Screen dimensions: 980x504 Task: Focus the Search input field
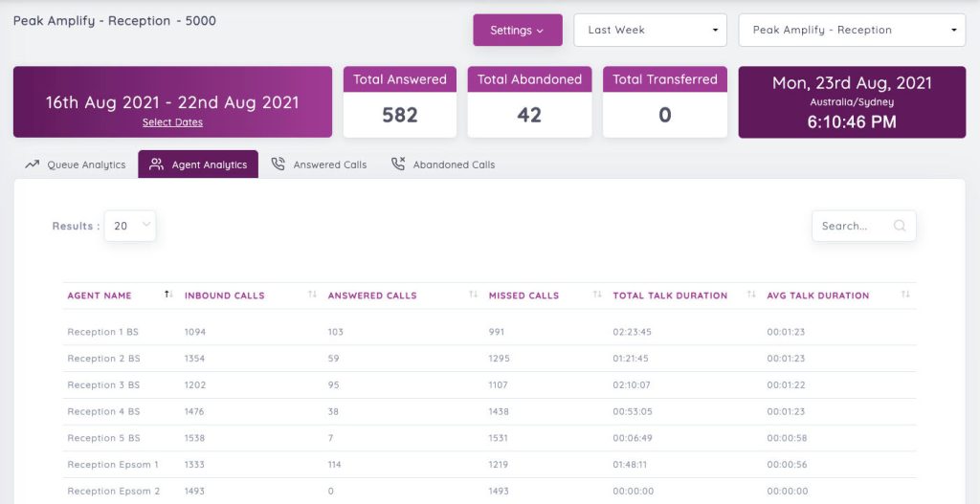pyautogui.click(x=854, y=227)
